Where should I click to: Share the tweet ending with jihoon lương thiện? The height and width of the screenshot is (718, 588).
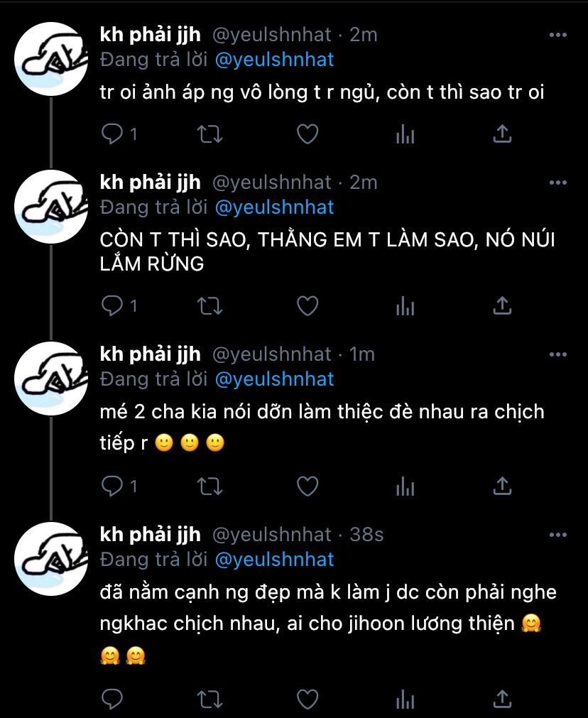502,699
